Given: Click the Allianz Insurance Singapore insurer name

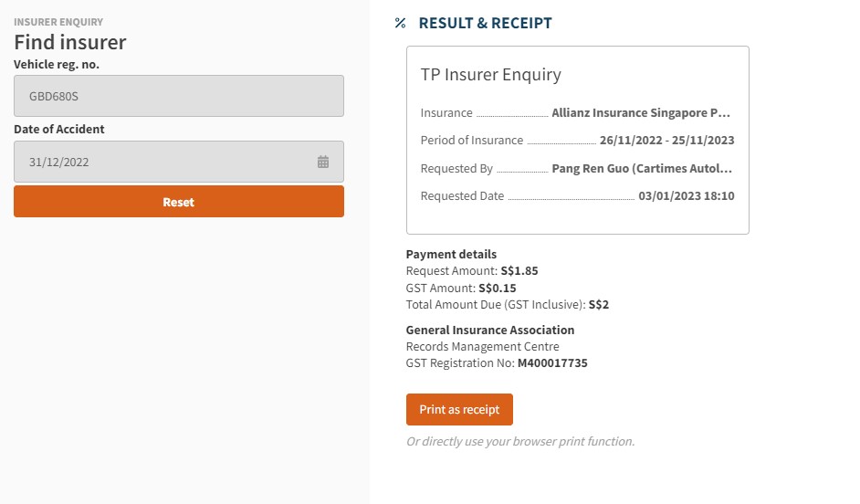Looking at the screenshot, I should tap(641, 113).
